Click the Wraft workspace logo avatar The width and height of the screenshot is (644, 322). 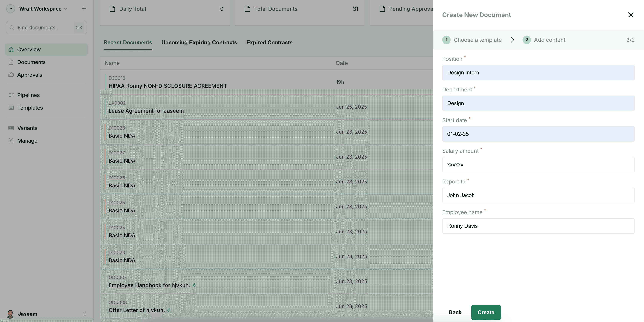(11, 9)
